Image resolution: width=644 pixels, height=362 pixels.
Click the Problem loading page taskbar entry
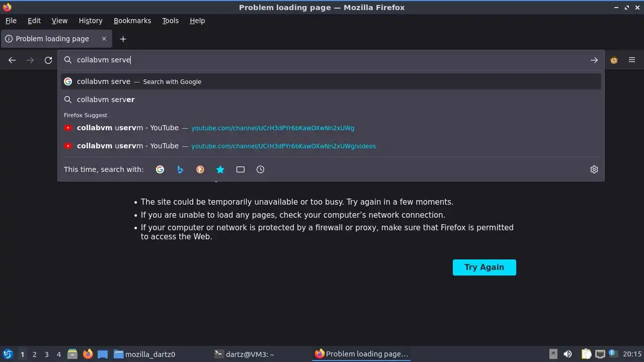click(361, 354)
